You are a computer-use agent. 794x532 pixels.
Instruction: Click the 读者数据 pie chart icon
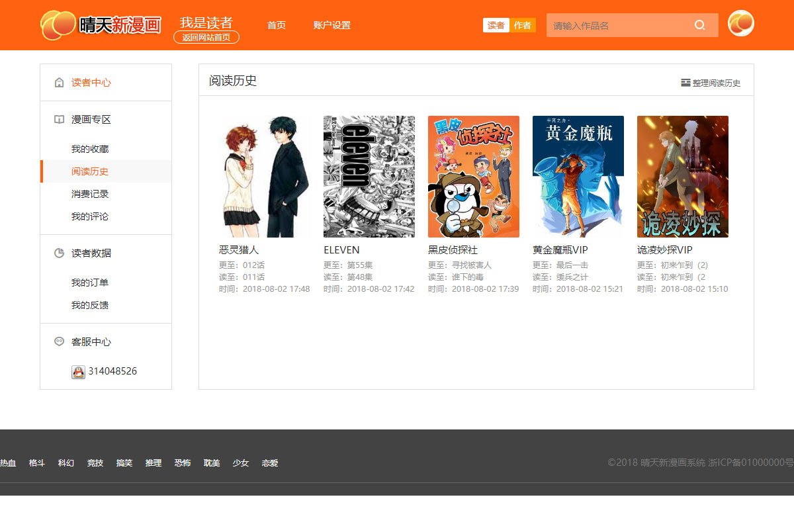pyautogui.click(x=59, y=253)
